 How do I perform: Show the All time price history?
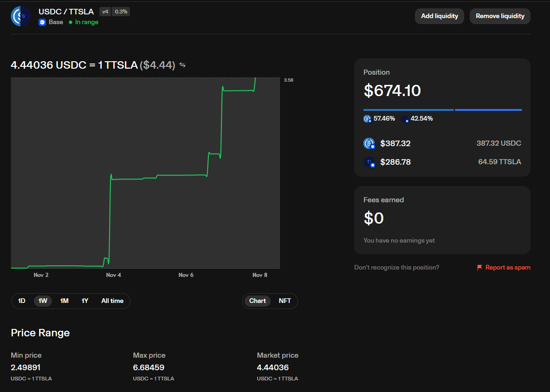click(x=112, y=301)
